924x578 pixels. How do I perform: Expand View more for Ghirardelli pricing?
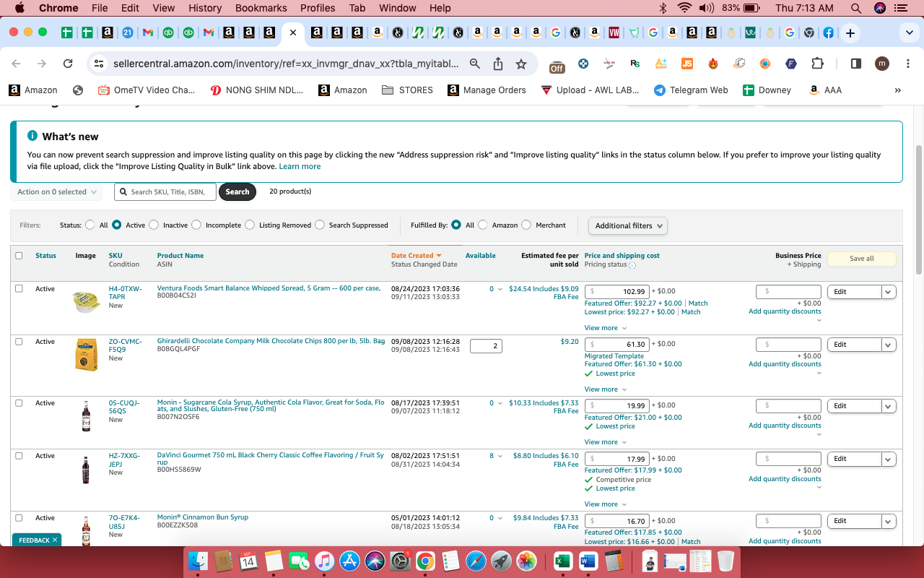click(606, 389)
